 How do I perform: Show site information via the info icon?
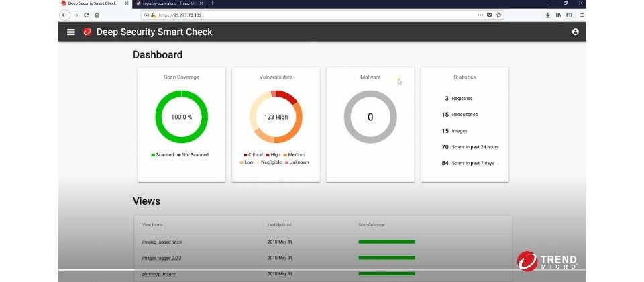point(146,15)
